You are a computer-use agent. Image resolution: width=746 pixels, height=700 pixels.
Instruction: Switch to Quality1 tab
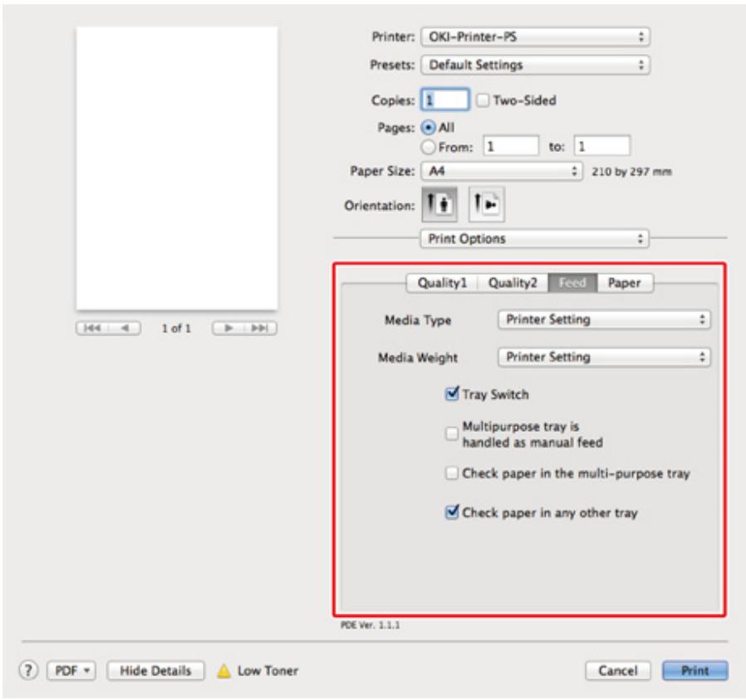pos(442,283)
